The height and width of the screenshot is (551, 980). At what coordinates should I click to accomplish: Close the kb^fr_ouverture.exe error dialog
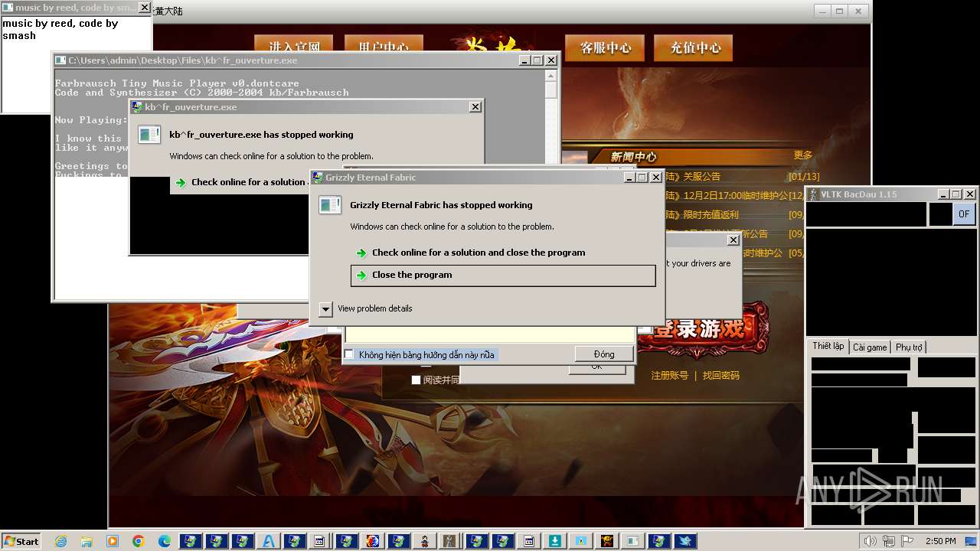[475, 107]
